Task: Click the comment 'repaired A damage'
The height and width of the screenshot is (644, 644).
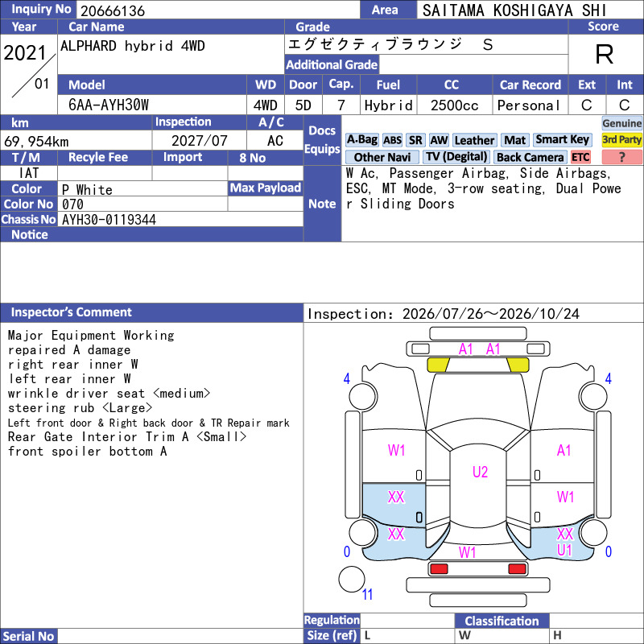Action: [x=69, y=350]
